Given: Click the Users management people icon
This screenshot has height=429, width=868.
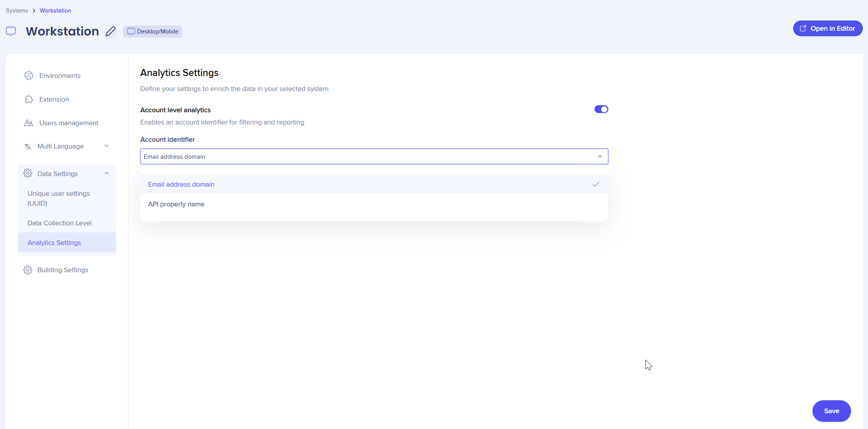Looking at the screenshot, I should coord(29,123).
